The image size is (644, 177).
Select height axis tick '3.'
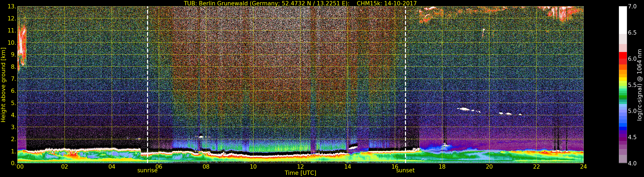(x=13, y=127)
